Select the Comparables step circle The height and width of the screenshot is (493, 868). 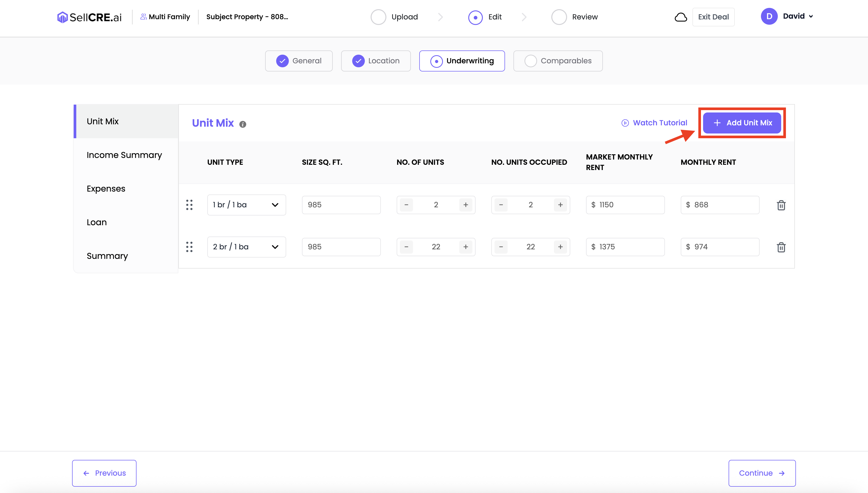click(530, 61)
